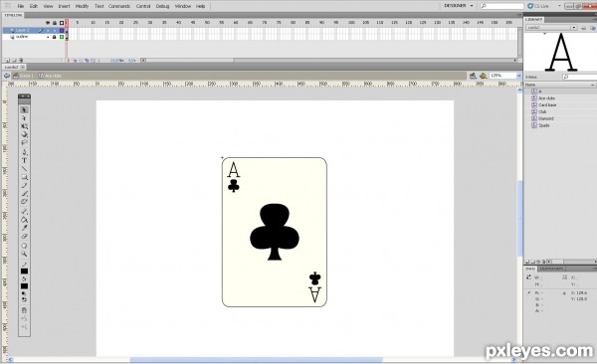Screen dimensions: 597x364
Task: Select the Card base library symbol
Action: point(547,104)
